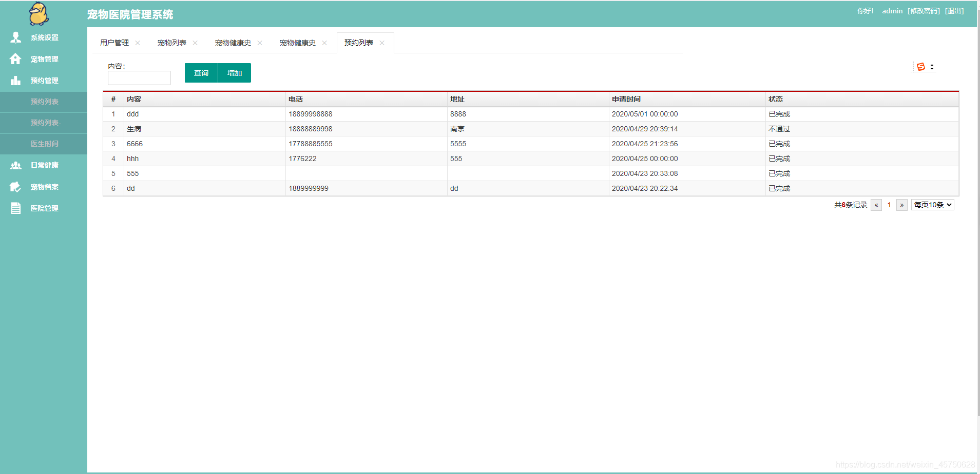Select the row with content dd
This screenshot has width=980, height=474.
point(531,188)
